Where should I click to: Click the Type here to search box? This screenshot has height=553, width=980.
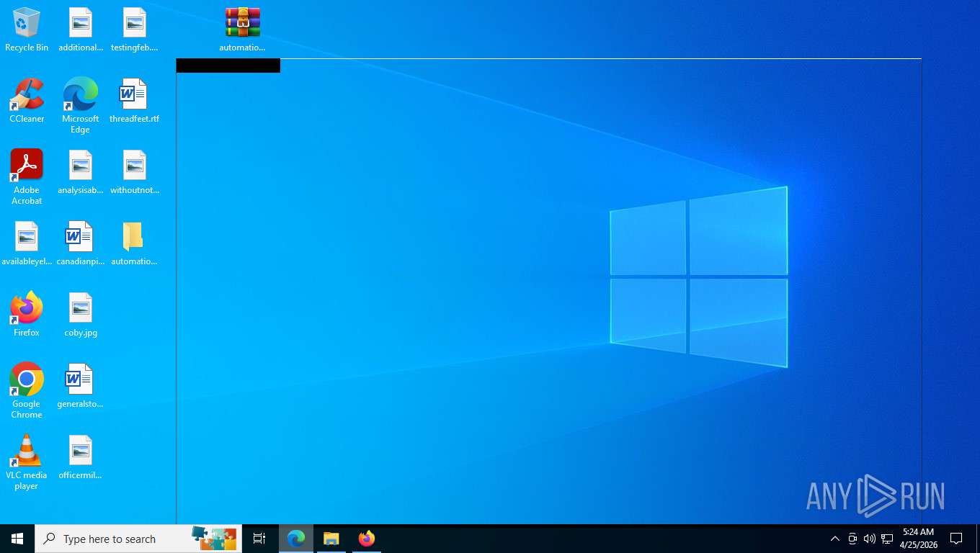138,539
